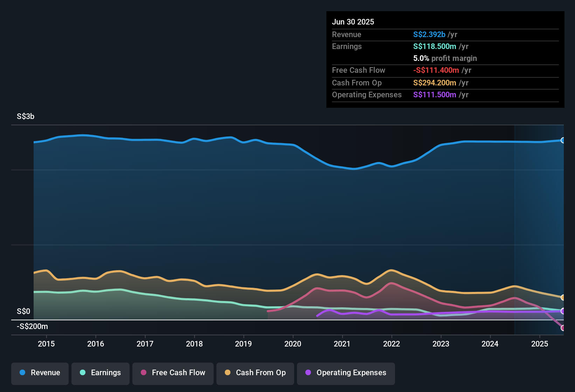
Task: Select the Revenue endpoint marker on chart
Action: click(563, 140)
